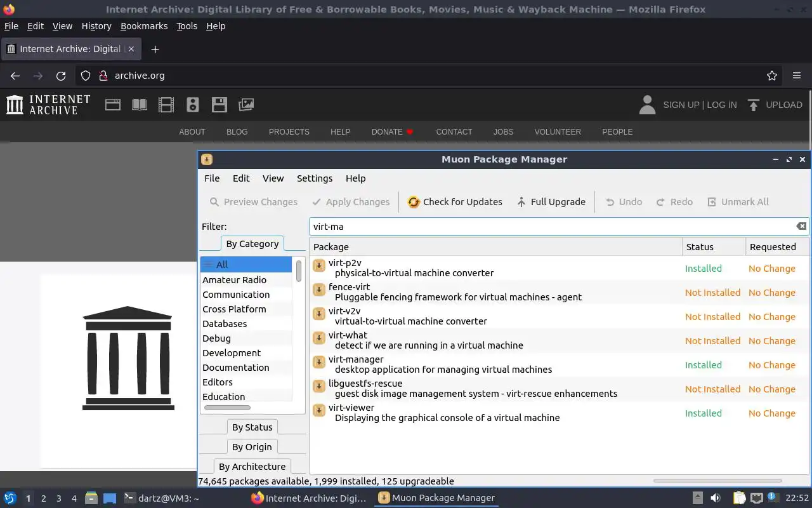The height and width of the screenshot is (508, 812).
Task: Select the Databases category
Action: click(246, 324)
